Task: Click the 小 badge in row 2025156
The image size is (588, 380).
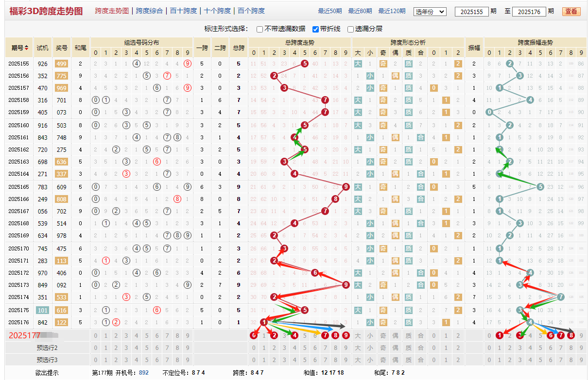Action: coord(370,75)
